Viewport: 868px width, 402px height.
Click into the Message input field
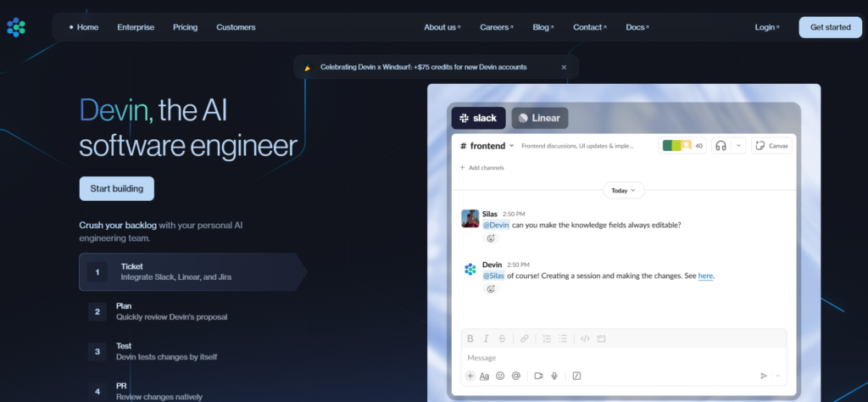coord(623,358)
